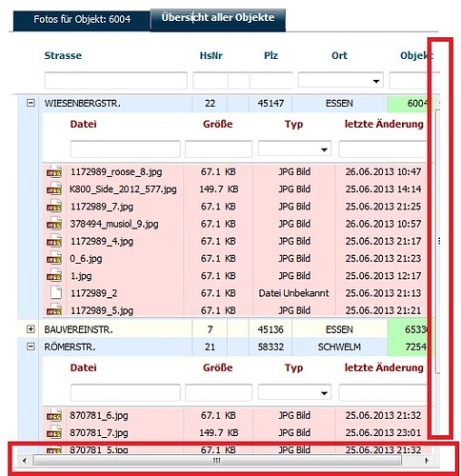Collapse the WIESENBERGSTR. row
Viewport: 461px width, 476px height.
point(30,103)
